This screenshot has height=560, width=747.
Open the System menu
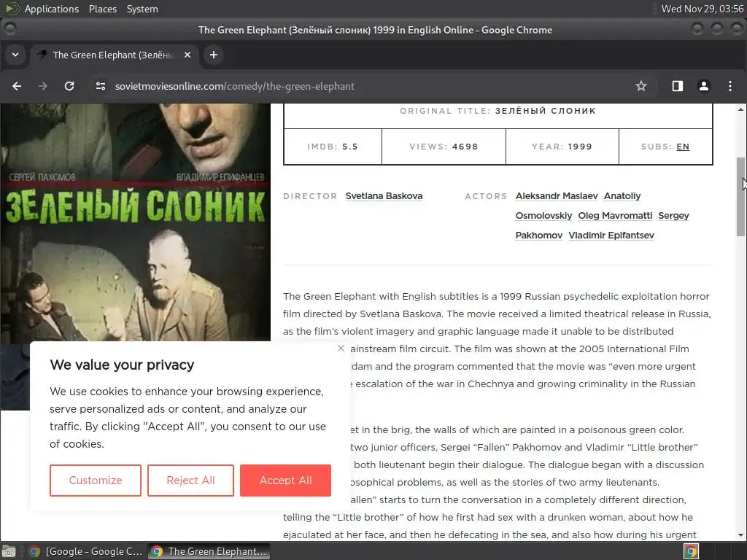point(142,9)
